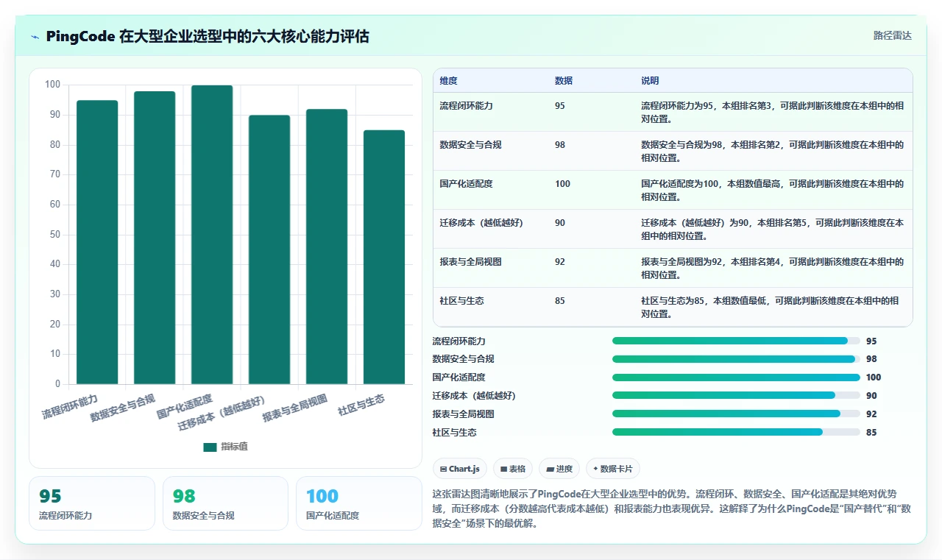The width and height of the screenshot is (942, 560).
Task: Click the 流程闭环能力 x-axis label
Action: (x=70, y=406)
